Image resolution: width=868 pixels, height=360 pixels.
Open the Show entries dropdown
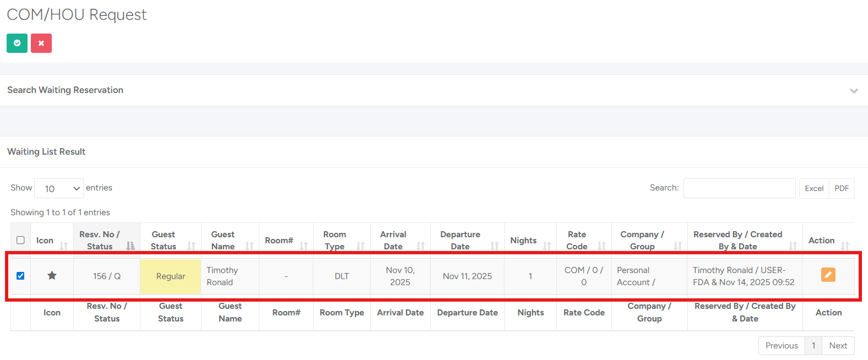(x=59, y=188)
